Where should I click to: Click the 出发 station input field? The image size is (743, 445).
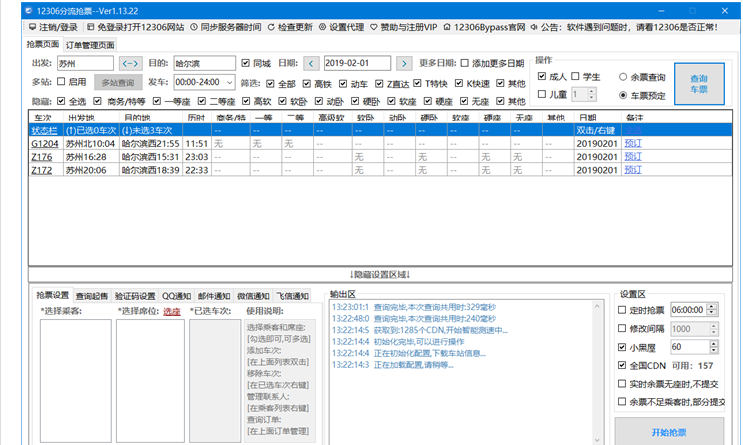click(85, 63)
